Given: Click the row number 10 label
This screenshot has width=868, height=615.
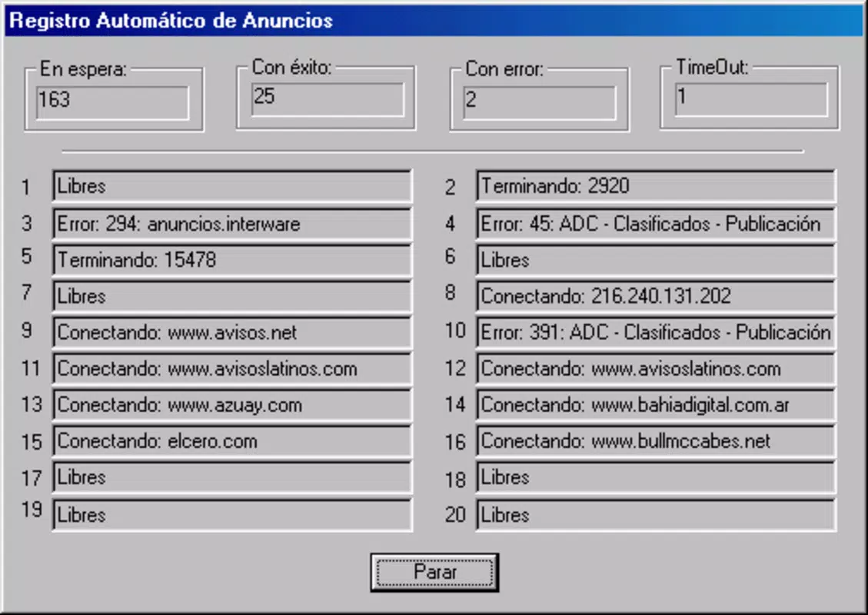Looking at the screenshot, I should coord(455,331).
